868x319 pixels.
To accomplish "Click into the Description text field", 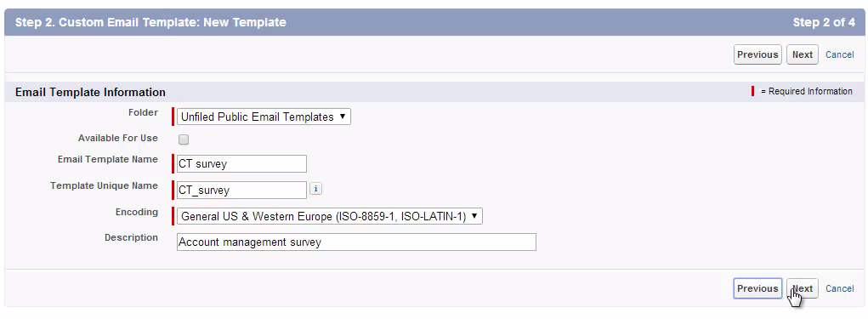I will click(x=356, y=242).
